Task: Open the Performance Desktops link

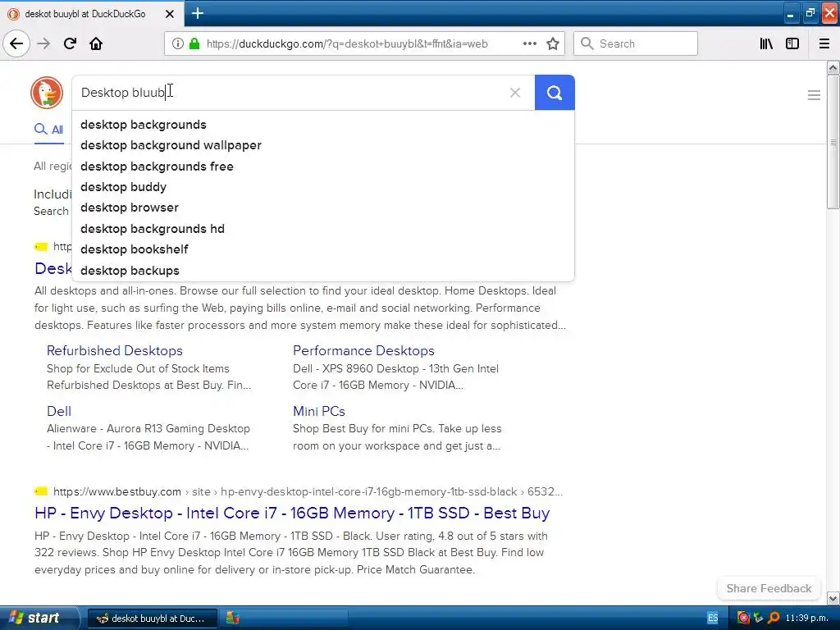Action: point(363,350)
